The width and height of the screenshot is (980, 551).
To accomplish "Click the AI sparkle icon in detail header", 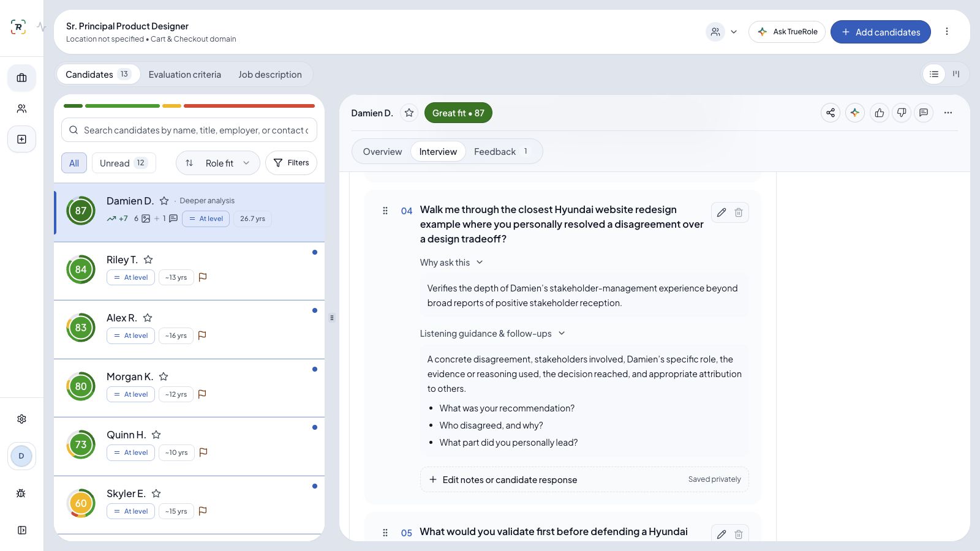I will coord(855,113).
